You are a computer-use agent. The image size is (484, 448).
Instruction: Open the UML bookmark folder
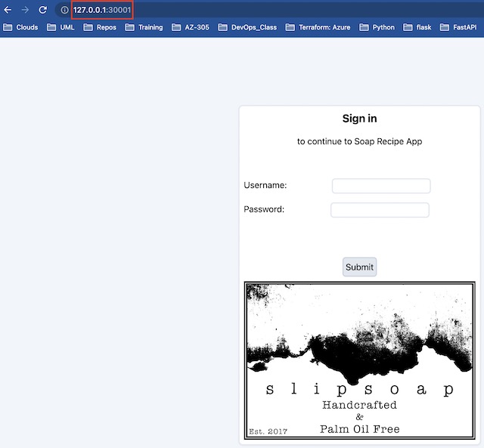(60, 27)
